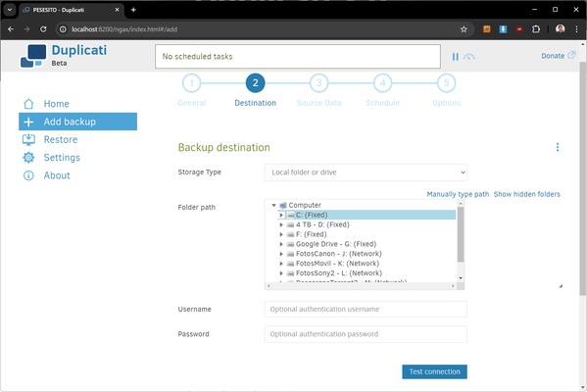Expand the C: (Fixed) drive

coord(281,215)
